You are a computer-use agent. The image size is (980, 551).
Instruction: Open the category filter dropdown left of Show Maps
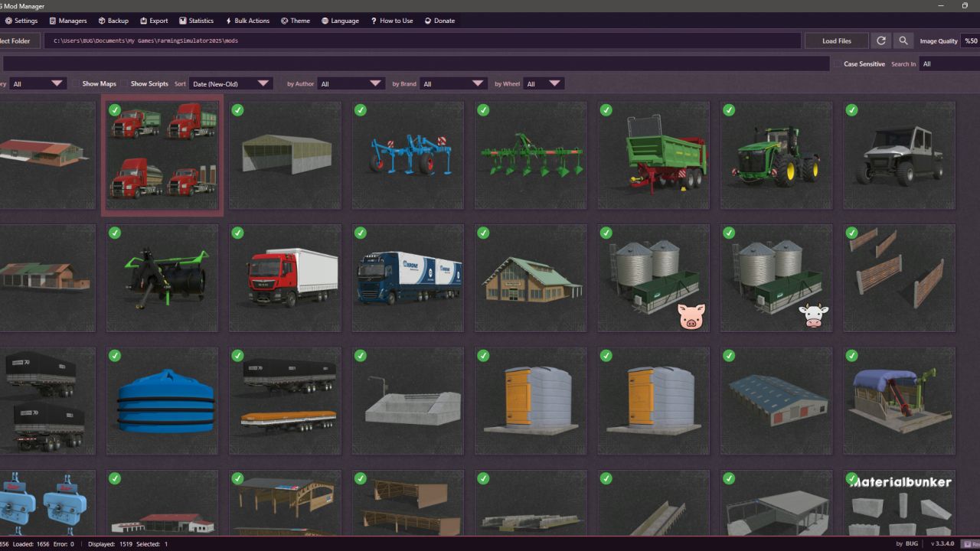pos(38,83)
